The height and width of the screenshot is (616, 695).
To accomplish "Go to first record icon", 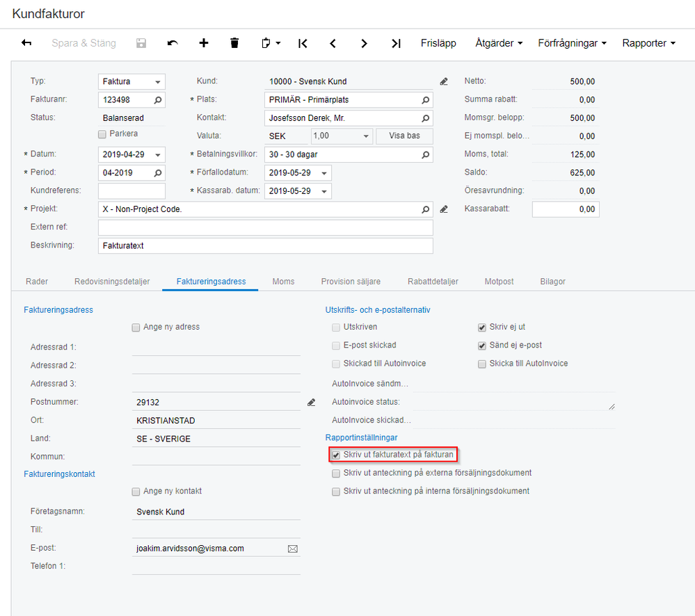I will [x=303, y=43].
